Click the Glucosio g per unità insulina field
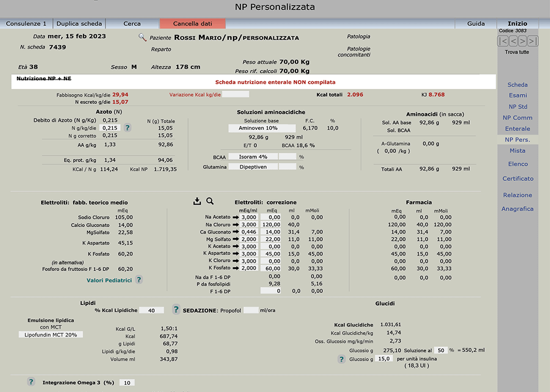Viewport: 550px width, 392px height. click(384, 358)
